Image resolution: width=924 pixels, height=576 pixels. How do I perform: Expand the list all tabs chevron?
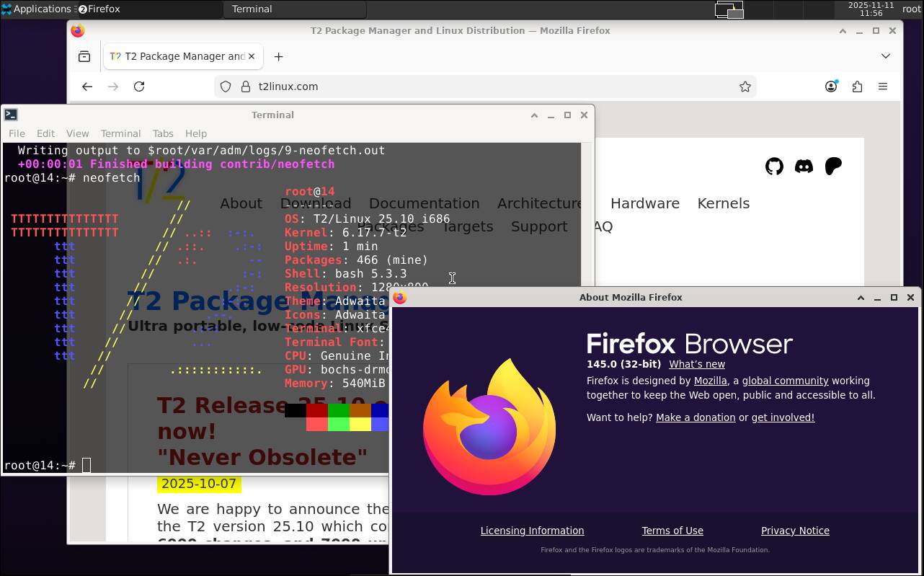click(x=886, y=56)
